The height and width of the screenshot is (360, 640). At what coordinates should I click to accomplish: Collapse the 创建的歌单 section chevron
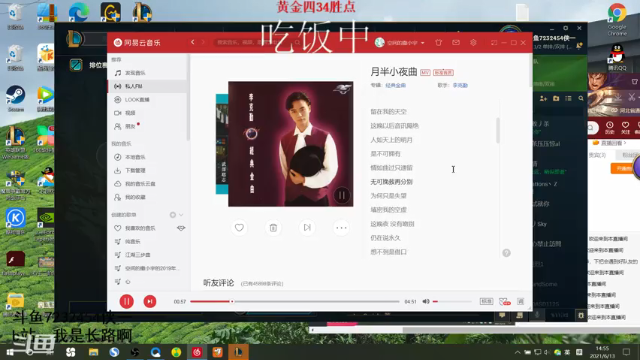(x=181, y=215)
